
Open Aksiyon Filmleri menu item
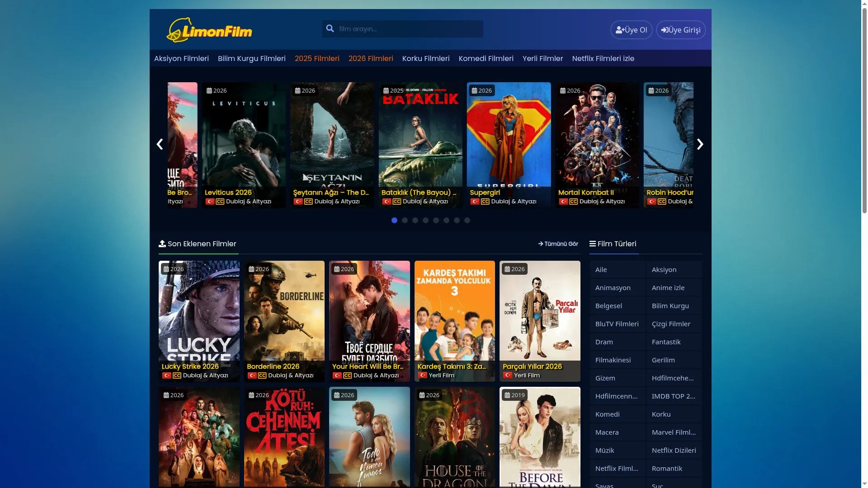tap(181, 58)
